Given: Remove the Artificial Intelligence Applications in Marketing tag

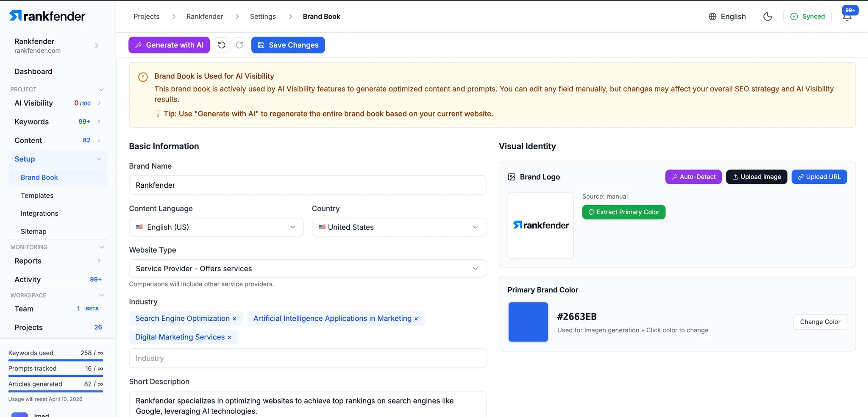Looking at the screenshot, I should [x=416, y=319].
